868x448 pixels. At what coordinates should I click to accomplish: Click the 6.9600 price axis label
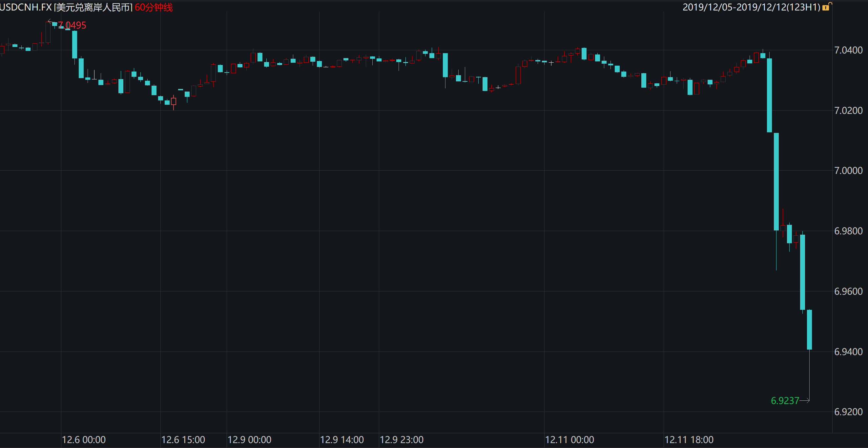[848, 291]
